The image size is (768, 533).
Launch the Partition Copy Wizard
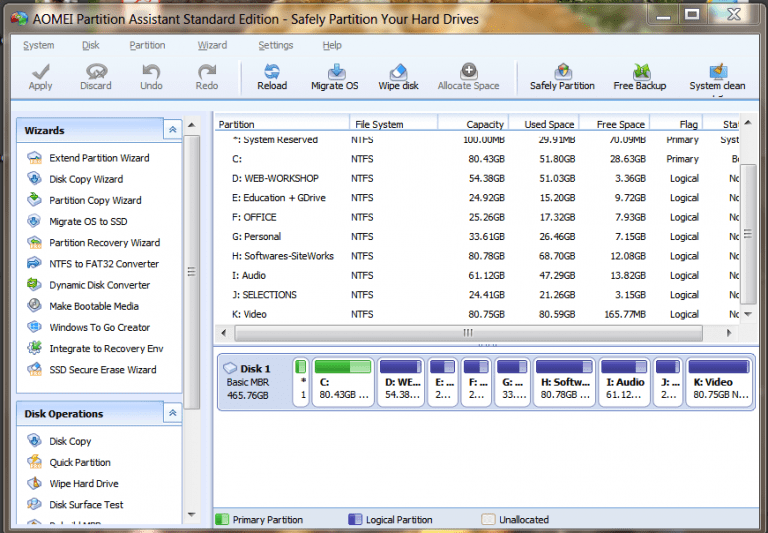tap(84, 200)
